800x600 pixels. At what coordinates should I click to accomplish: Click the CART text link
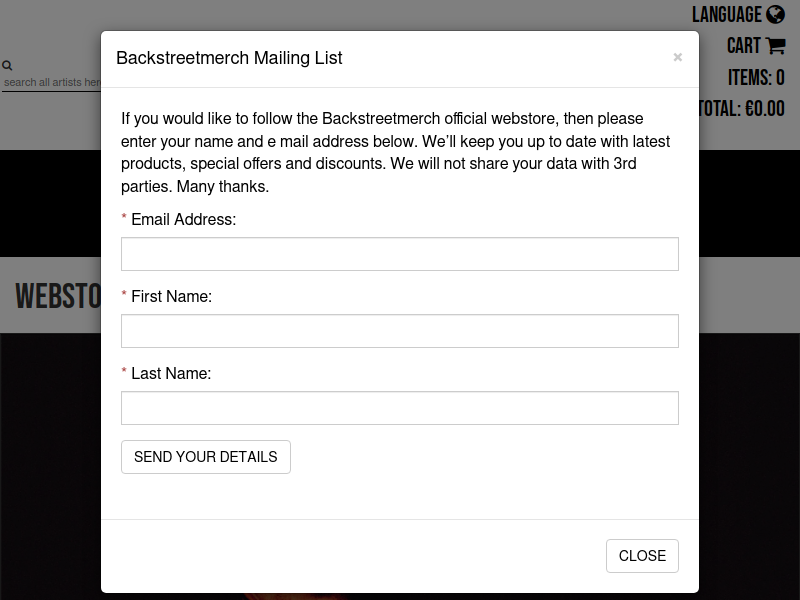coord(744,46)
